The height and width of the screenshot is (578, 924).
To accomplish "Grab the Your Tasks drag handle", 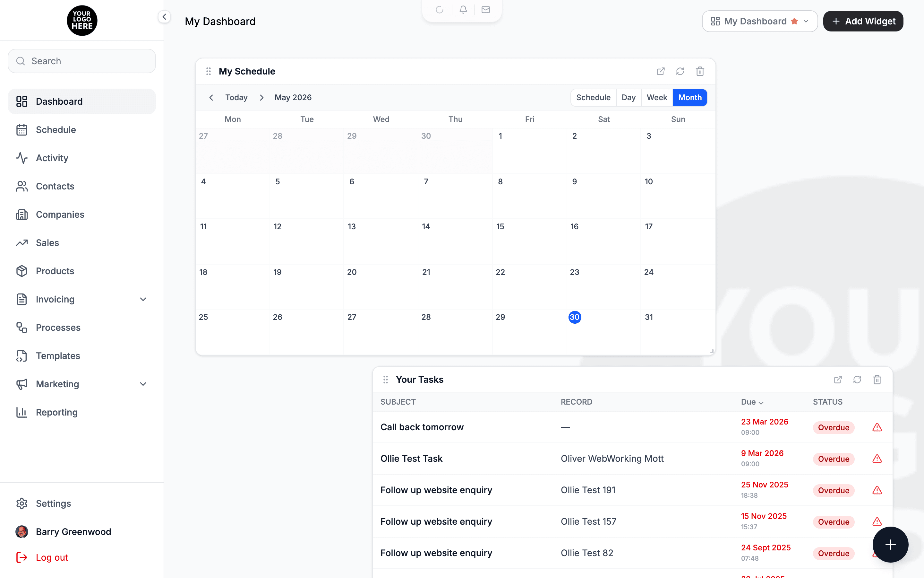I will [x=386, y=380].
